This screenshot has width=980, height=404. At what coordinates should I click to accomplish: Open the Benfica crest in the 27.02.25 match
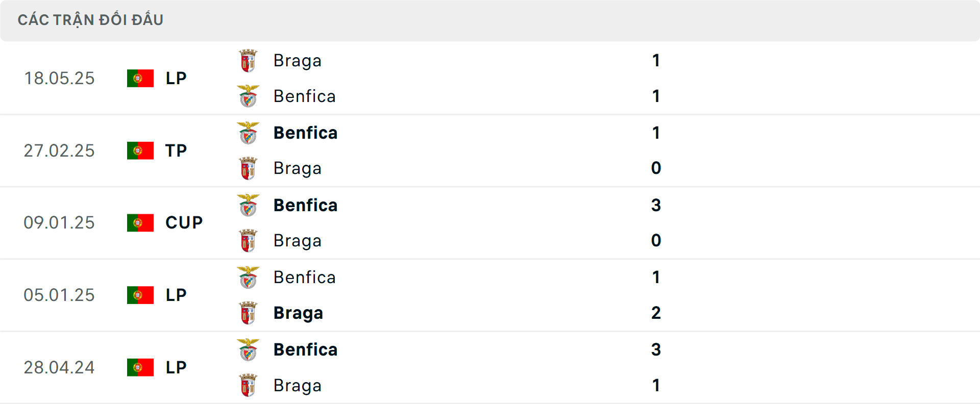[x=248, y=132]
